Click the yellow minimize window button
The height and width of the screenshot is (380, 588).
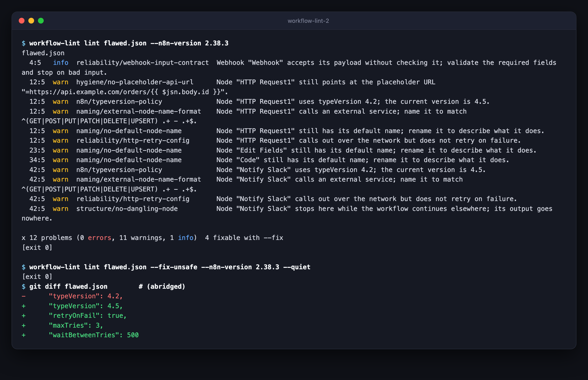(x=31, y=21)
